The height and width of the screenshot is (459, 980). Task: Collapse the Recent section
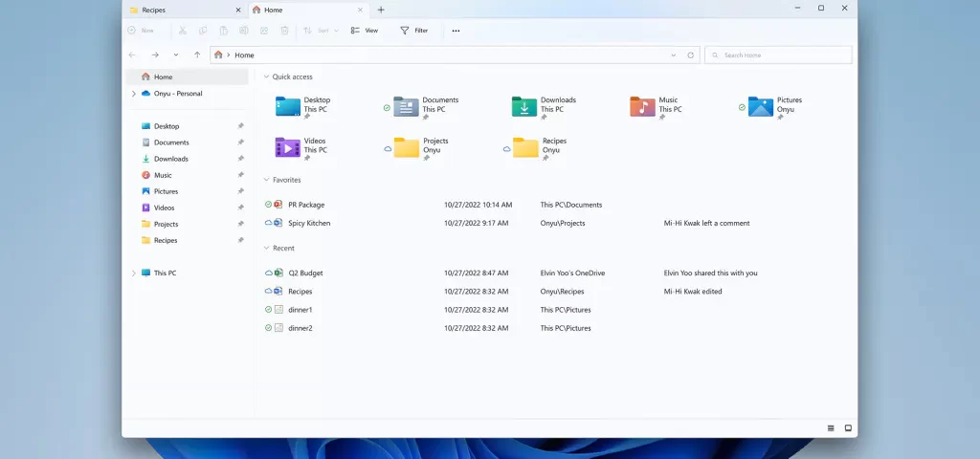click(x=266, y=248)
